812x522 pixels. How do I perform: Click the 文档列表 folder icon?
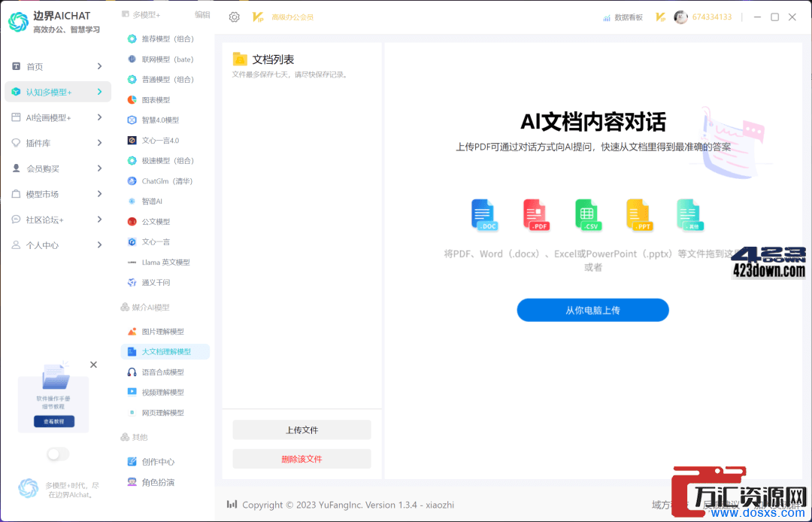(240, 59)
